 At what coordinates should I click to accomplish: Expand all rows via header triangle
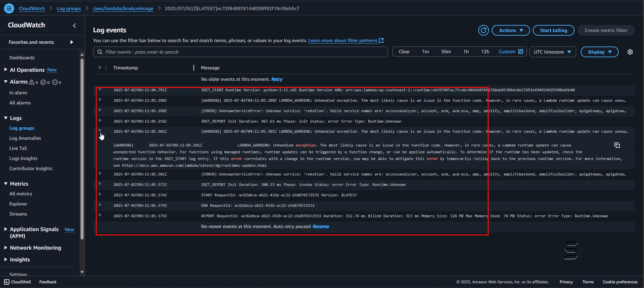100,67
